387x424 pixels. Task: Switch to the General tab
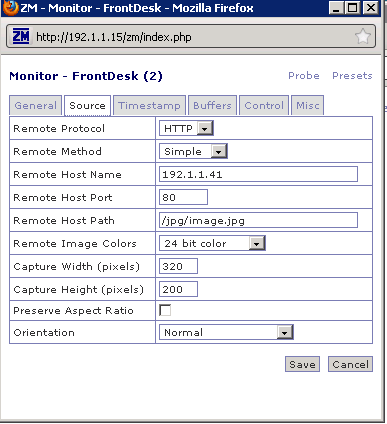(x=35, y=106)
